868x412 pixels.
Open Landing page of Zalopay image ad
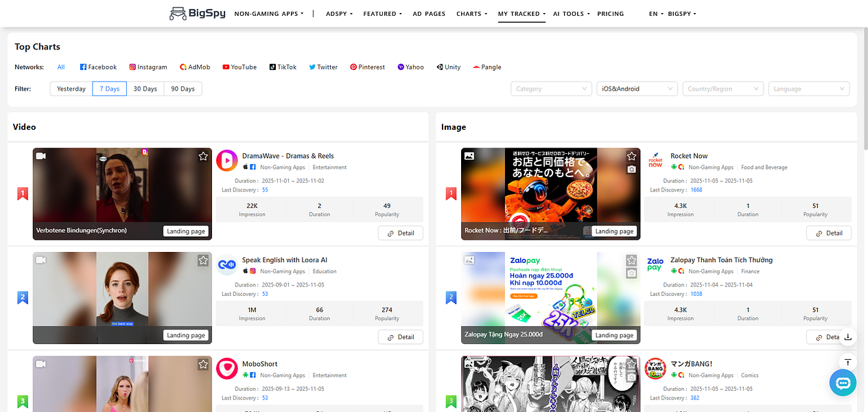pos(614,335)
